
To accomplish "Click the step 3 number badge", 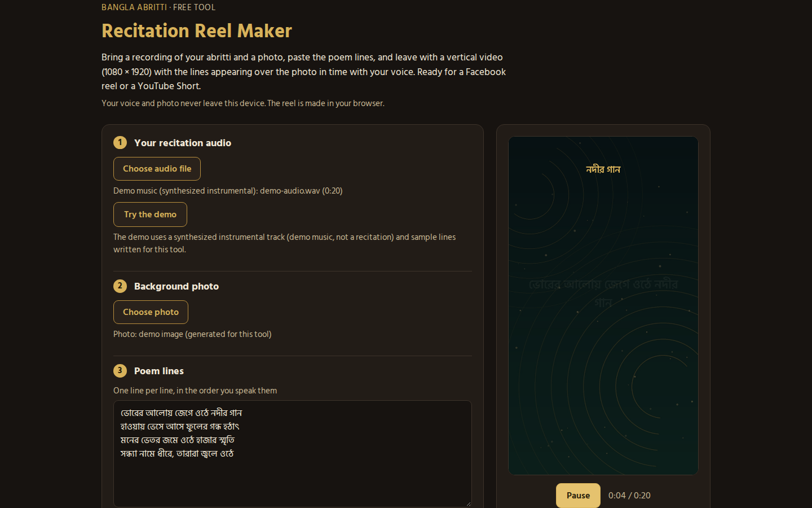I will (120, 370).
